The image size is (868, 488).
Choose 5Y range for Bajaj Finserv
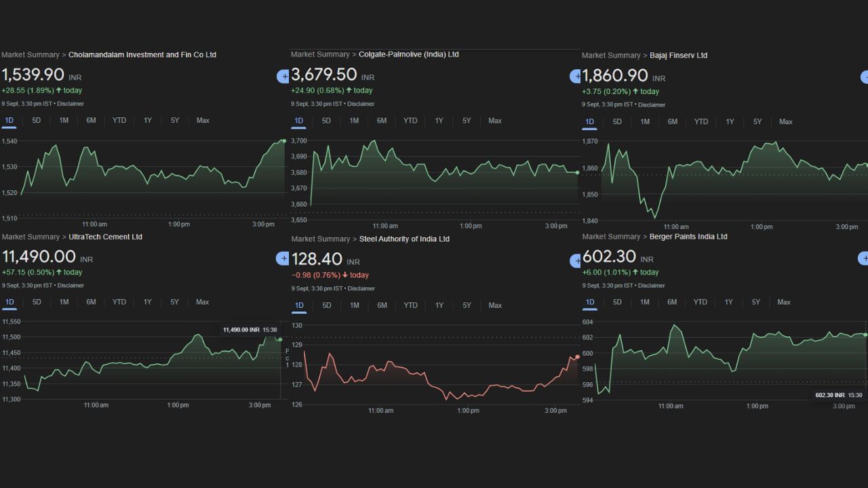point(757,122)
